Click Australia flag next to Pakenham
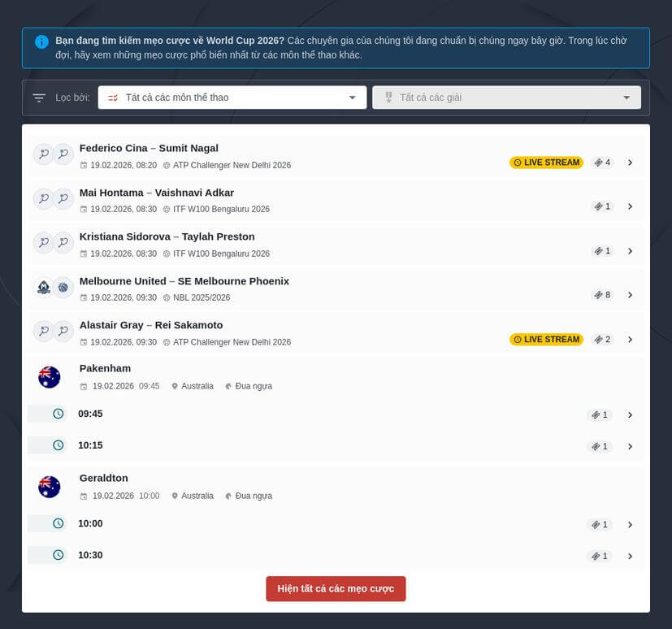This screenshot has height=629, width=672. [x=50, y=377]
